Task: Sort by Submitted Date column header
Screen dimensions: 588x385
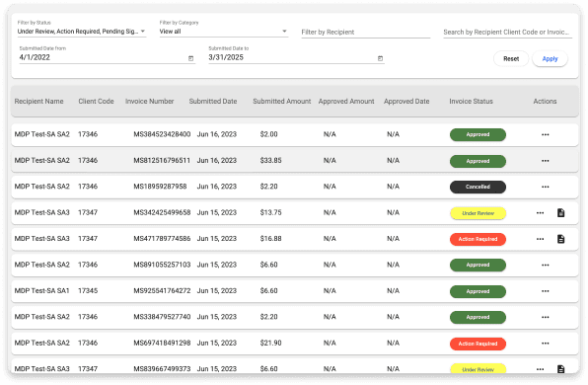Action: pos(213,102)
